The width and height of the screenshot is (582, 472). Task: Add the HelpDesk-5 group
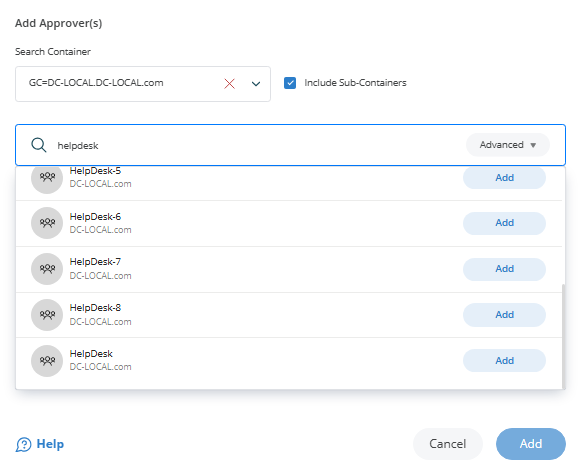(x=504, y=178)
